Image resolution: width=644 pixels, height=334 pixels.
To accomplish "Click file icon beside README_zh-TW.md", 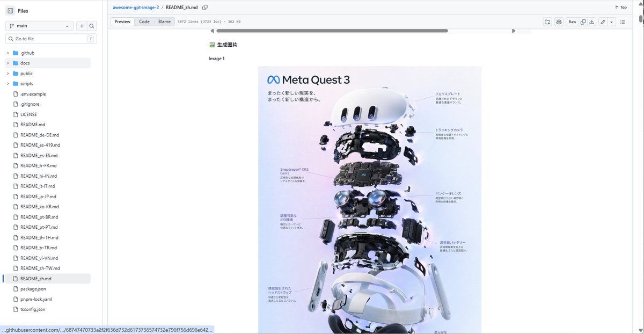I will point(16,268).
